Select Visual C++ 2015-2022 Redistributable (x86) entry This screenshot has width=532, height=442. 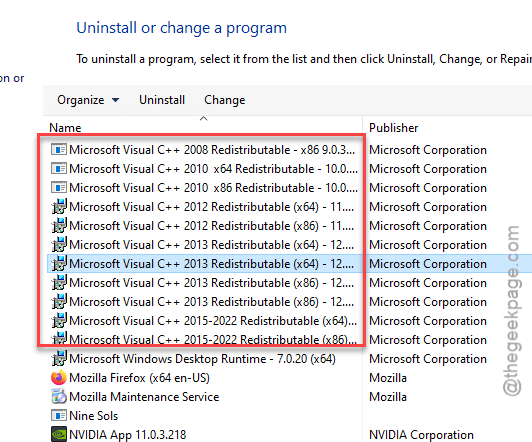[205, 340]
